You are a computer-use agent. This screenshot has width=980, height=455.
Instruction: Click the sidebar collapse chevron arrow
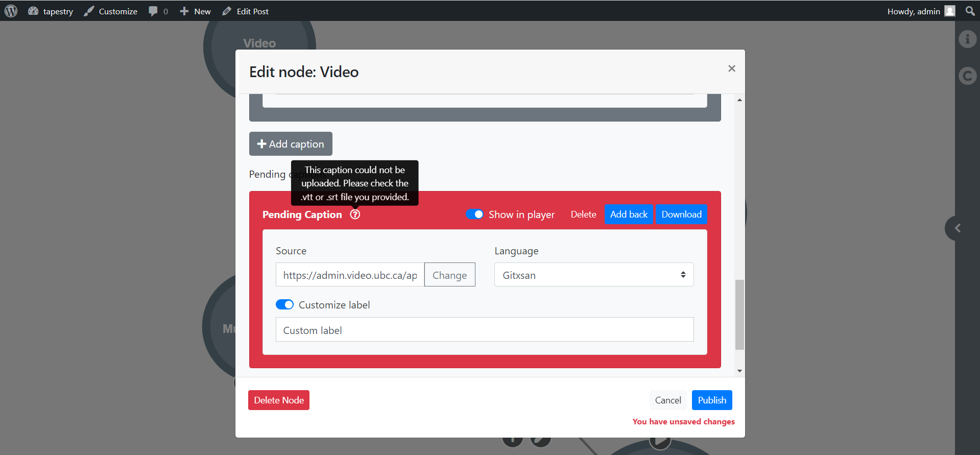click(x=958, y=228)
